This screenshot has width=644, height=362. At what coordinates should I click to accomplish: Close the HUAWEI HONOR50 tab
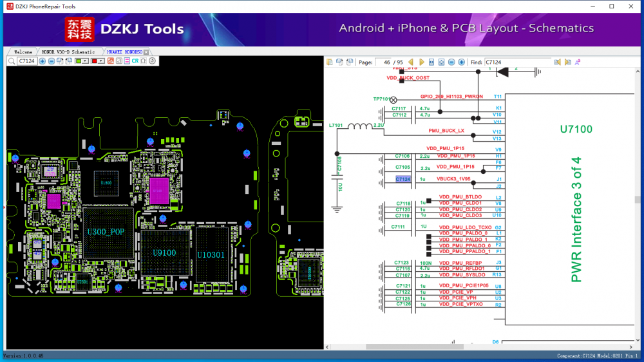(x=146, y=52)
